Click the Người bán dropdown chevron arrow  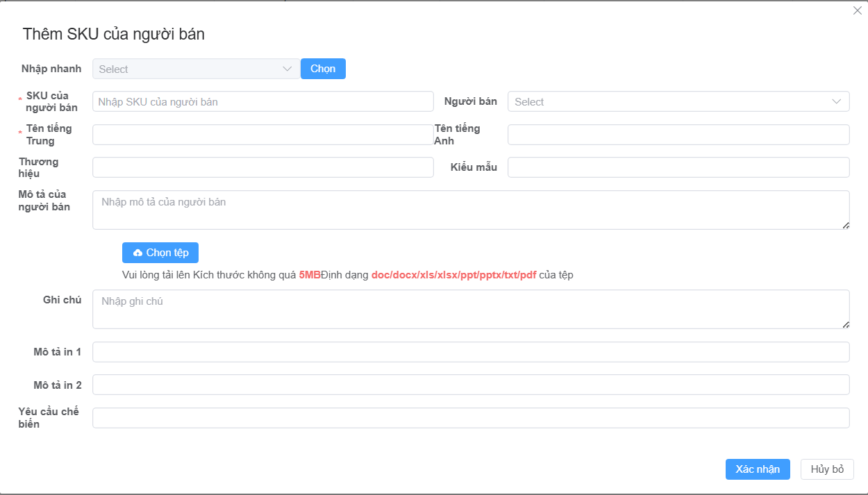coord(836,101)
